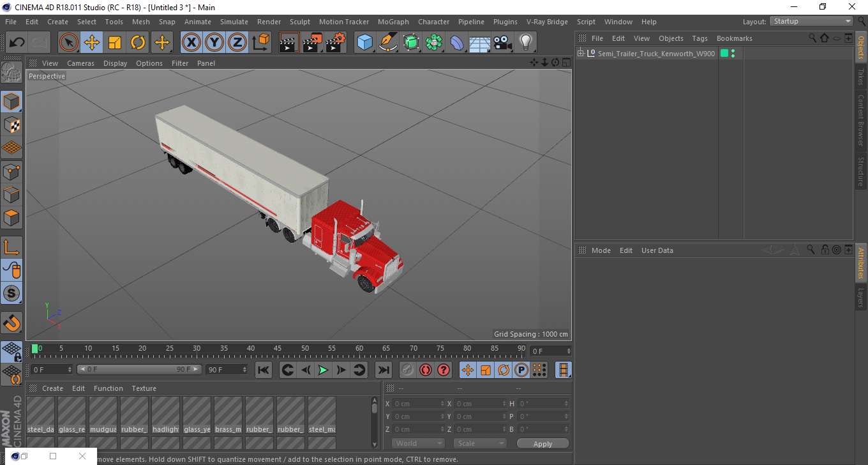Click the Undo arrow icon
Image resolution: width=868 pixels, height=465 pixels.
pos(17,43)
